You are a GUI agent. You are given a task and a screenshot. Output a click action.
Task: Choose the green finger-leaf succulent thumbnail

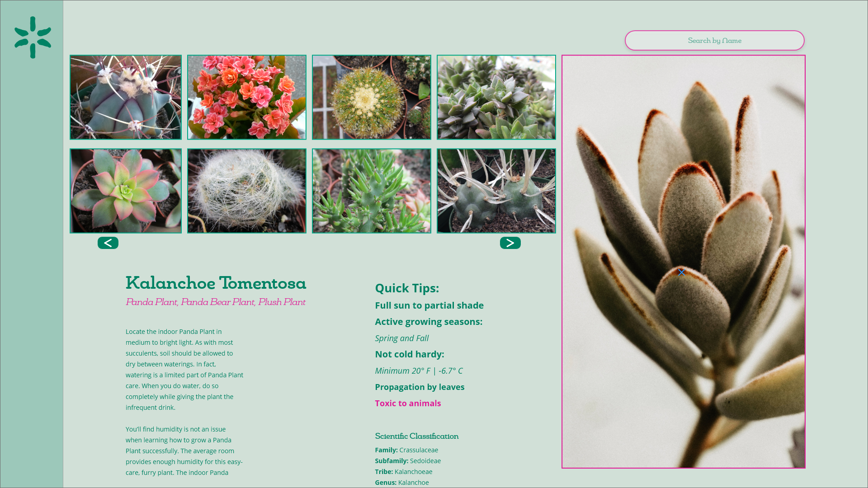(x=372, y=191)
